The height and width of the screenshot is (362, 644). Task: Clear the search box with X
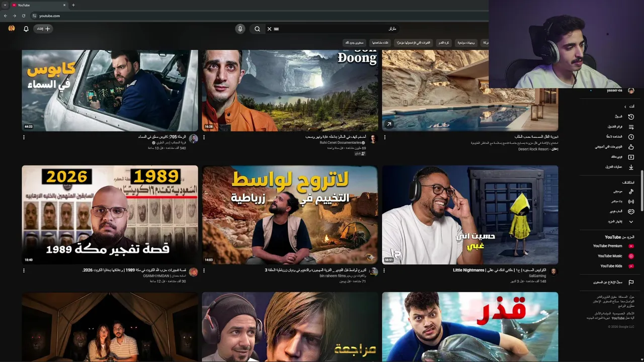tap(269, 29)
